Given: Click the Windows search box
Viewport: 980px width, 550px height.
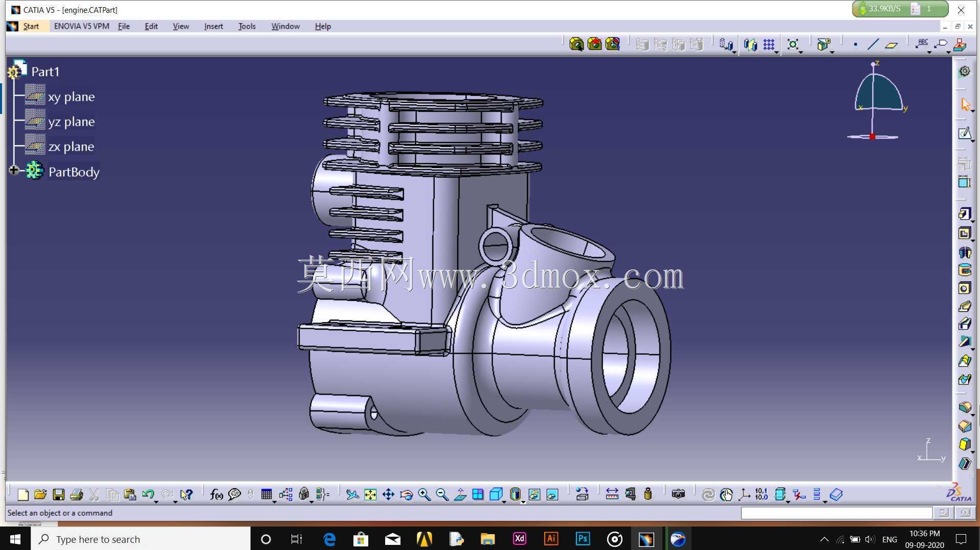Looking at the screenshot, I should pos(141,539).
